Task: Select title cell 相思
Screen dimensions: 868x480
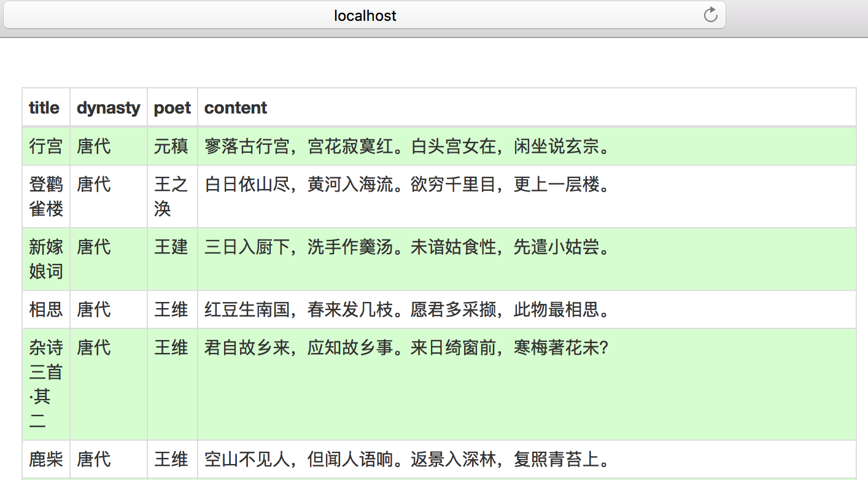Action: (46, 309)
